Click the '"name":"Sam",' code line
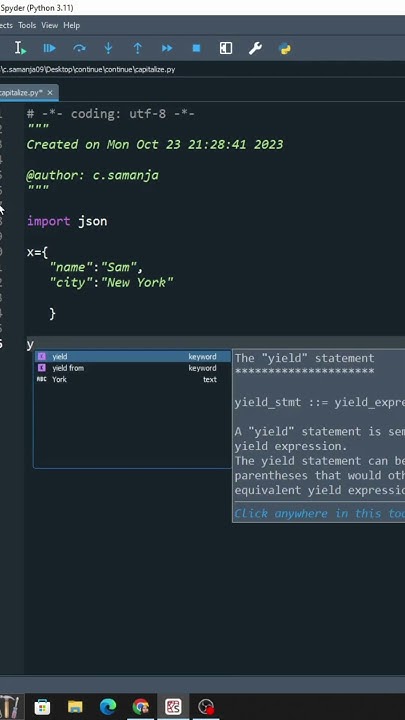This screenshot has width=405, height=720. pyautogui.click(x=96, y=267)
